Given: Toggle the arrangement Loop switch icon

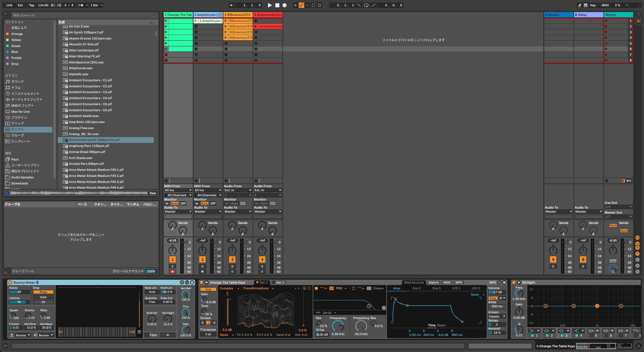Looking at the screenshot, I should [x=366, y=5].
